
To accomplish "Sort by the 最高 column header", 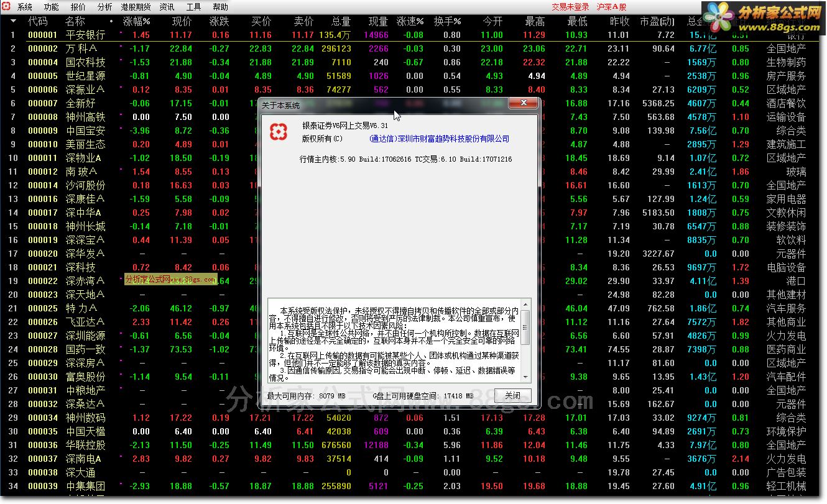I will (535, 21).
